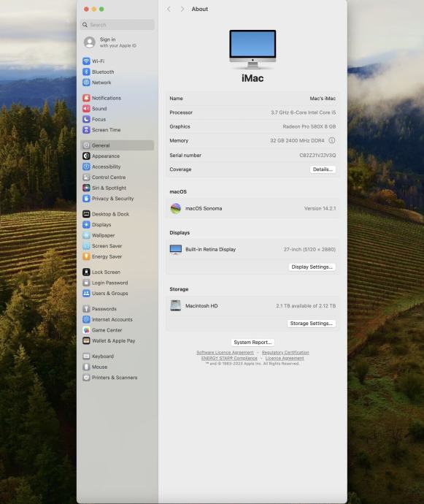424x504 pixels.
Task: Click the Built-in Retina Display icon
Action: tap(176, 249)
